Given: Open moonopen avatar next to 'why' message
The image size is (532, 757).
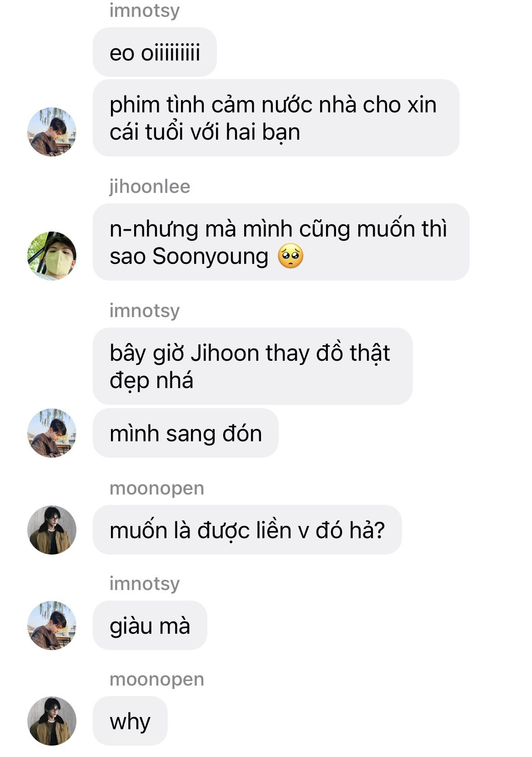Looking at the screenshot, I should point(52,721).
